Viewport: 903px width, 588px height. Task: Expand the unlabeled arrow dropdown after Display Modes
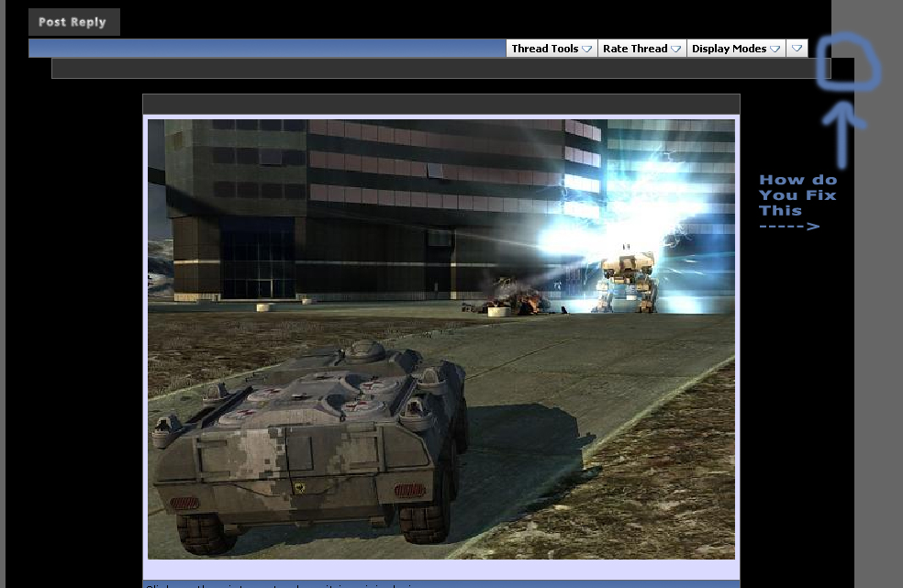coord(797,49)
